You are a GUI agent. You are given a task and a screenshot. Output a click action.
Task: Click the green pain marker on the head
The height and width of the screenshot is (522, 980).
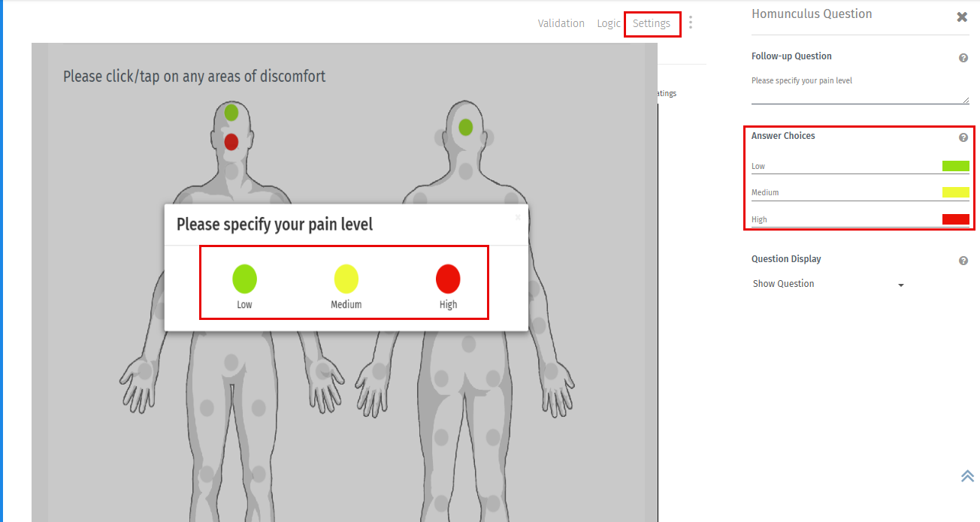coord(230,112)
